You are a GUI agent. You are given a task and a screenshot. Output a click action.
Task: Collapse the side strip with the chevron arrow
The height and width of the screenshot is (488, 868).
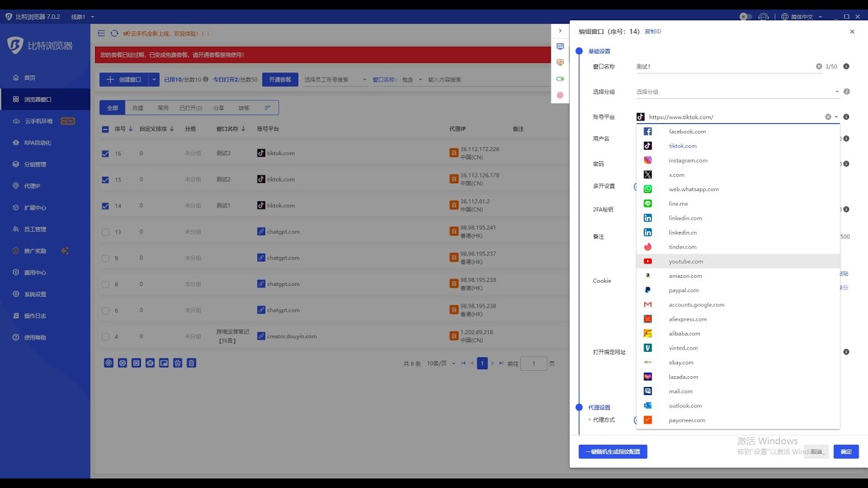(560, 30)
